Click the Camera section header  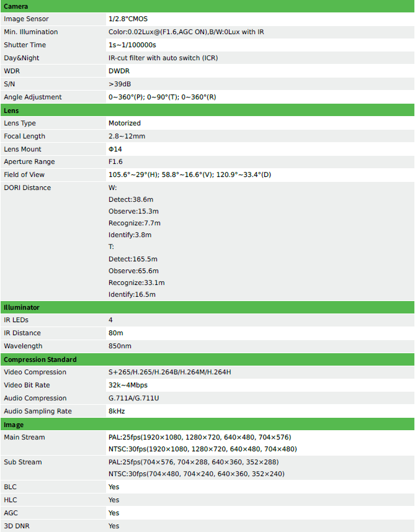(x=207, y=6)
